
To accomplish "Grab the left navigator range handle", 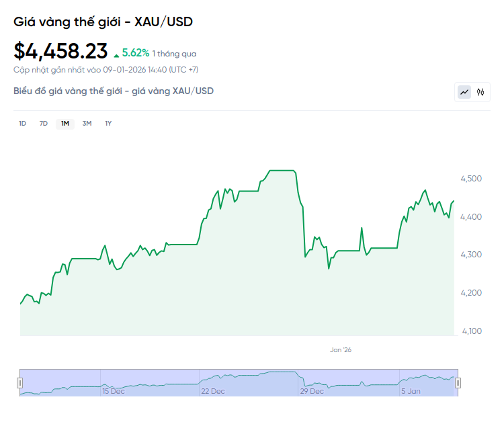I will [x=19, y=383].
